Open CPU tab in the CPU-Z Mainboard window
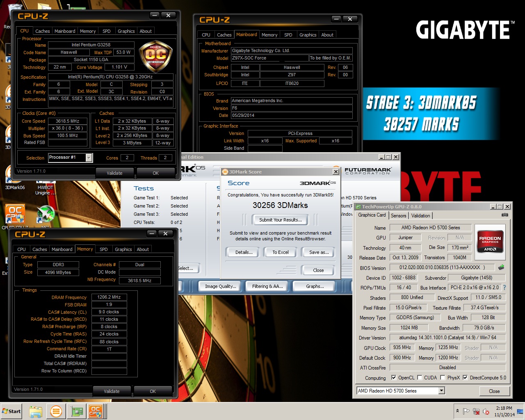This screenshot has height=420, width=525. tap(206, 35)
